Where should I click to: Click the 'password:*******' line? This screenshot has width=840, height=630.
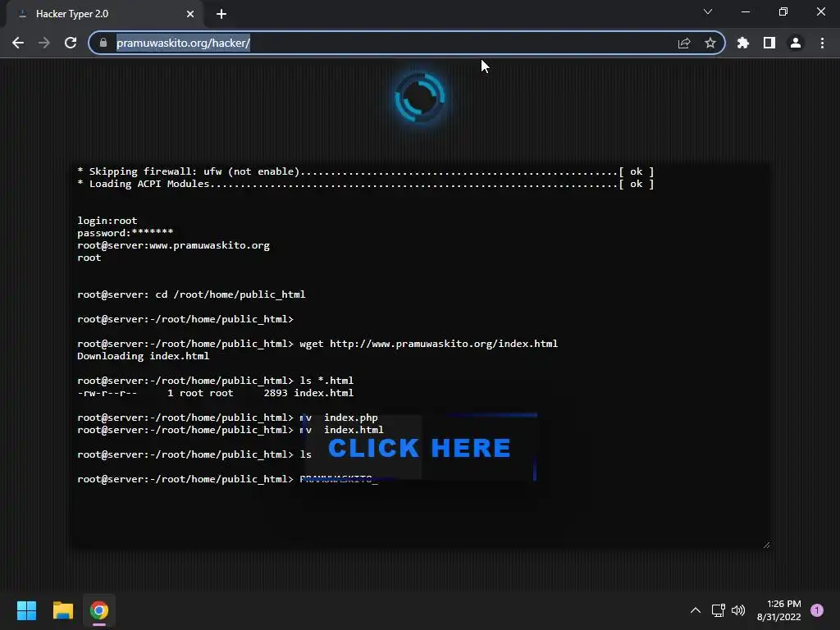click(126, 233)
